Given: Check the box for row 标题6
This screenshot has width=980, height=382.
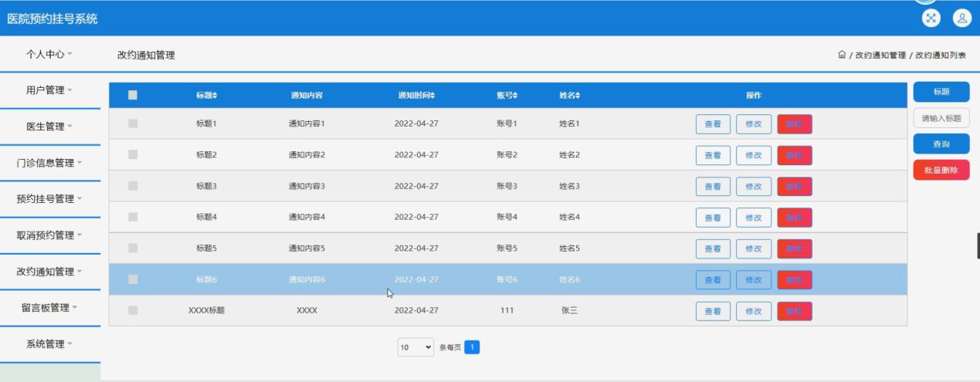Looking at the screenshot, I should pos(133,279).
